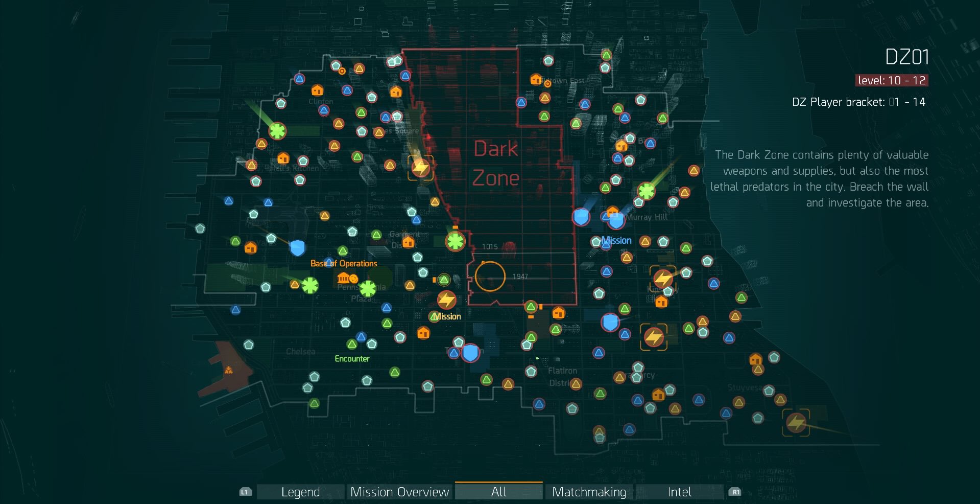This screenshot has width=980, height=504.
Task: Select blue shield icon left of Murray Hill label
Action: (616, 221)
